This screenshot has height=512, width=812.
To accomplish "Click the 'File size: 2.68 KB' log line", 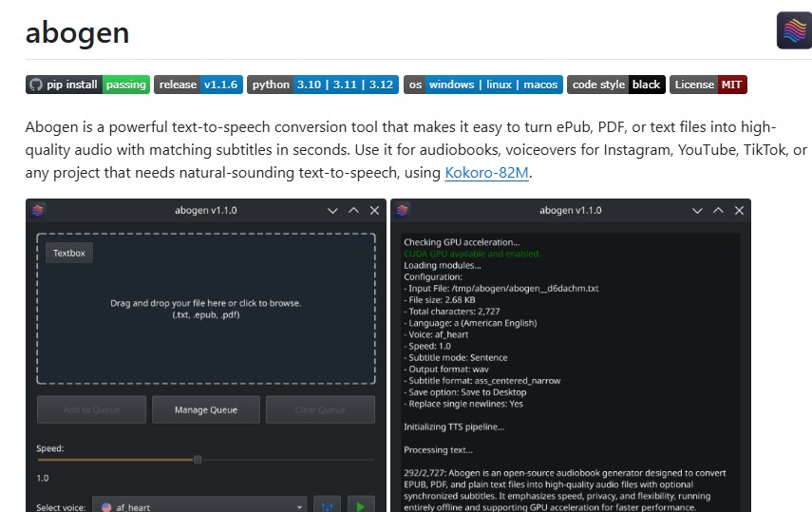I will [440, 300].
